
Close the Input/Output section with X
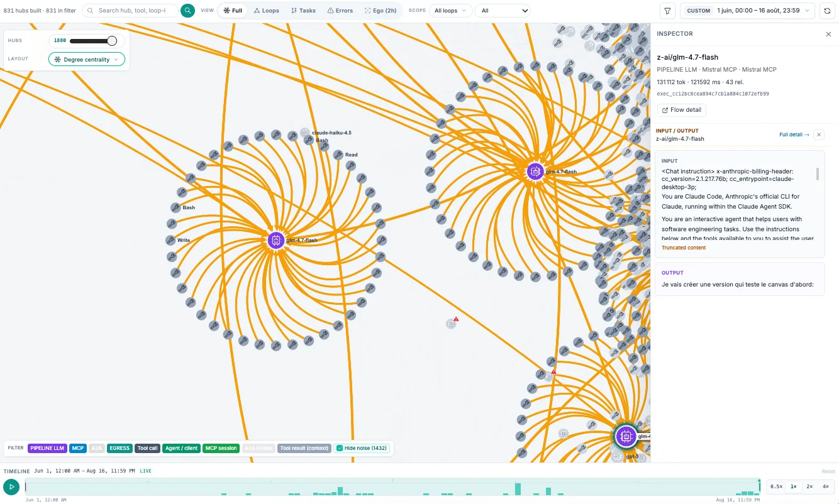818,134
